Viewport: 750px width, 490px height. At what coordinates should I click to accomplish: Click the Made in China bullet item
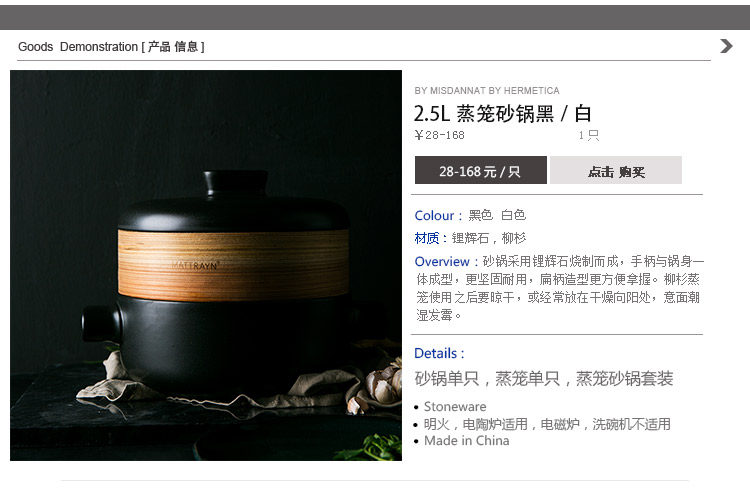[x=466, y=441]
